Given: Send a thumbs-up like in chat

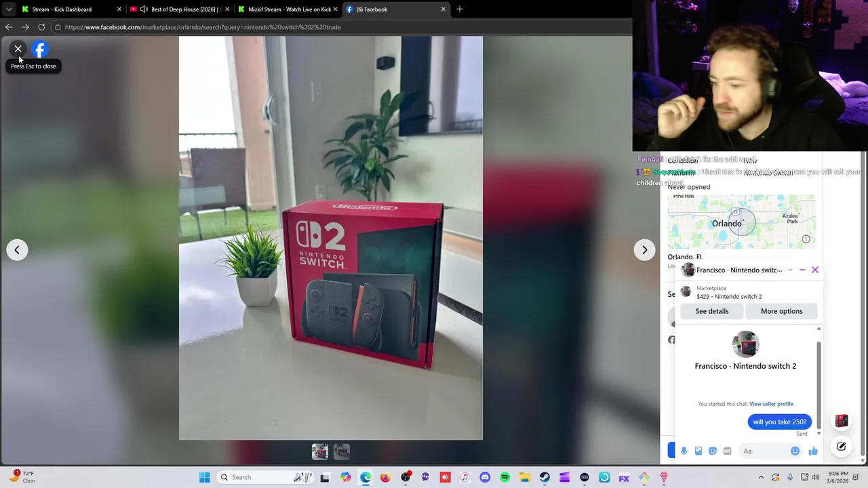Looking at the screenshot, I should pyautogui.click(x=813, y=451).
